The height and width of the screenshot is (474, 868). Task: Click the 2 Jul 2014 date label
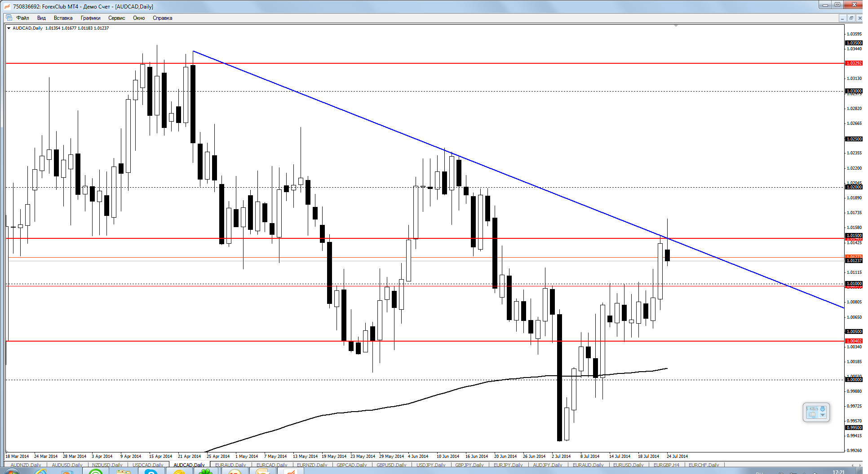point(561,456)
